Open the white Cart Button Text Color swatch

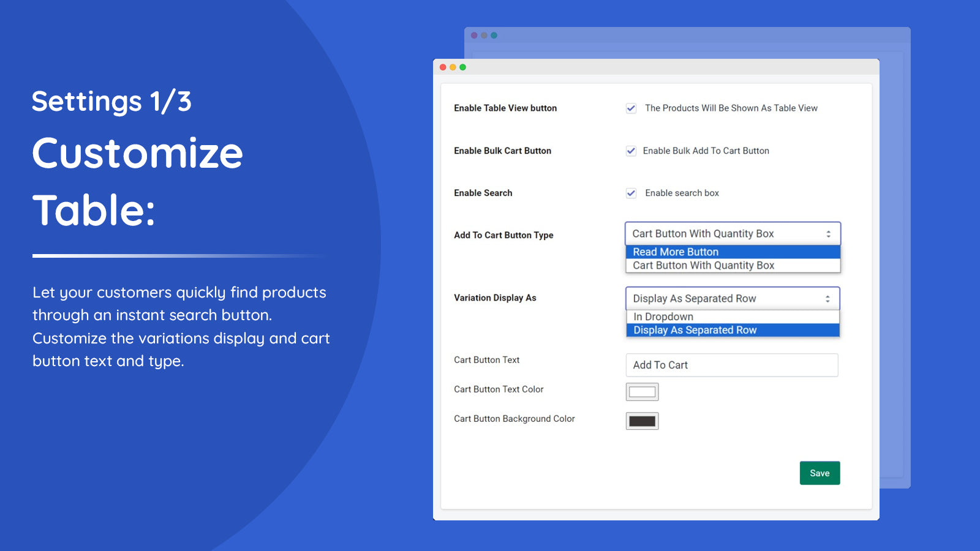(x=641, y=391)
